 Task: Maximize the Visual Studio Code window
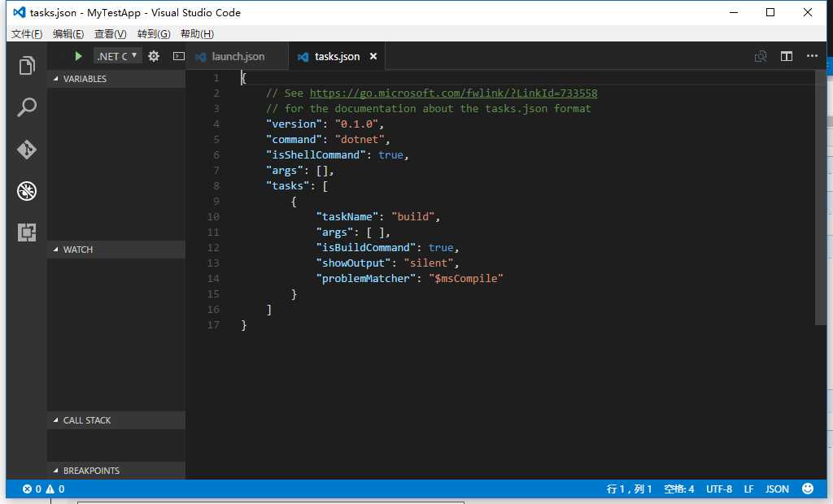770,12
